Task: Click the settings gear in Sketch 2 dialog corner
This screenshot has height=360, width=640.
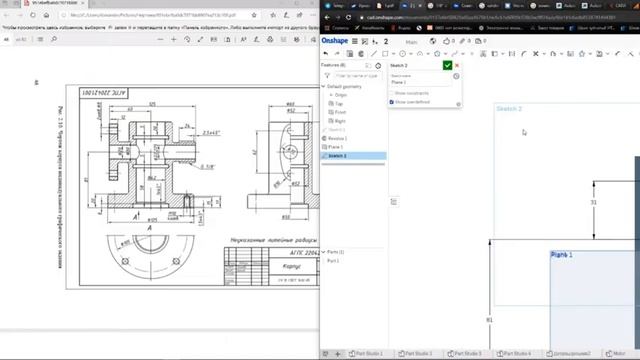Action: [x=458, y=104]
